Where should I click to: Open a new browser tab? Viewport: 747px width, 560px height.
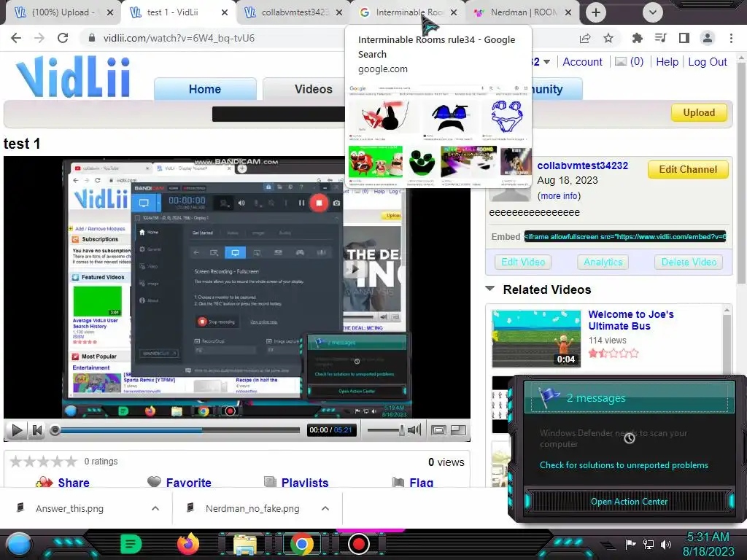[x=595, y=12]
